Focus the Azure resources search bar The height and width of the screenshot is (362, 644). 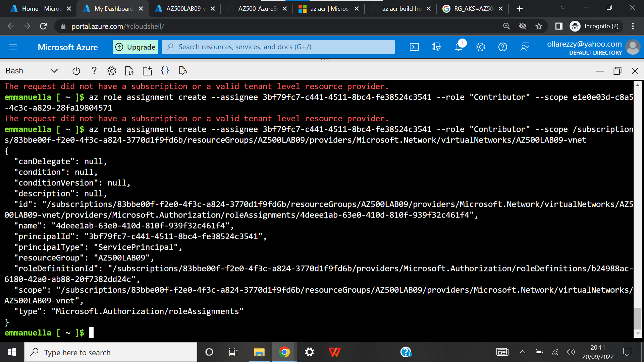(278, 47)
